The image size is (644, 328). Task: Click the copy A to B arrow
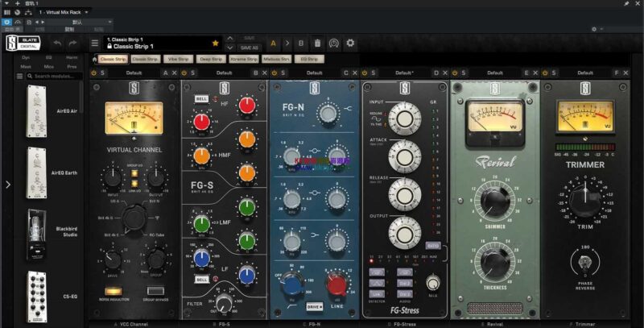[287, 43]
